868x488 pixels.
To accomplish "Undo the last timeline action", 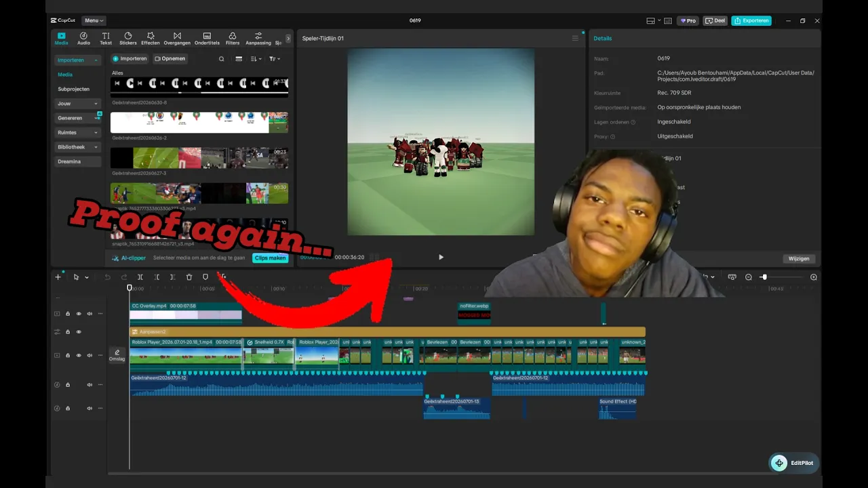I will pos(107,277).
